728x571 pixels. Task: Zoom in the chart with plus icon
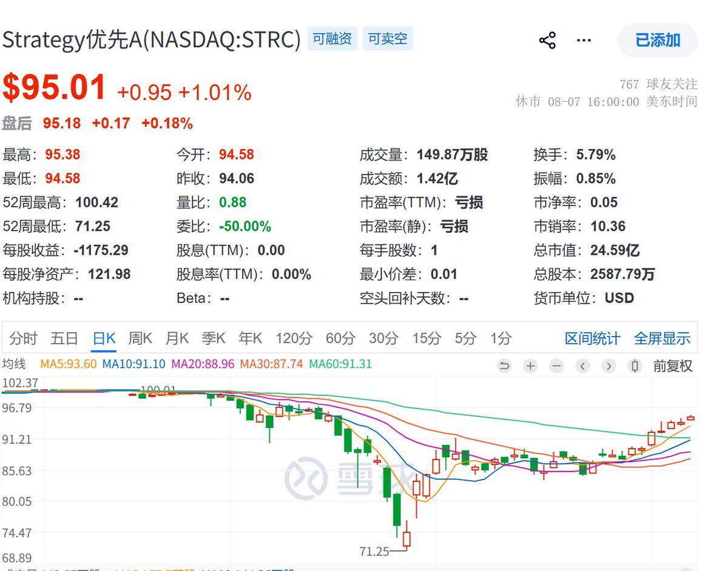click(530, 366)
